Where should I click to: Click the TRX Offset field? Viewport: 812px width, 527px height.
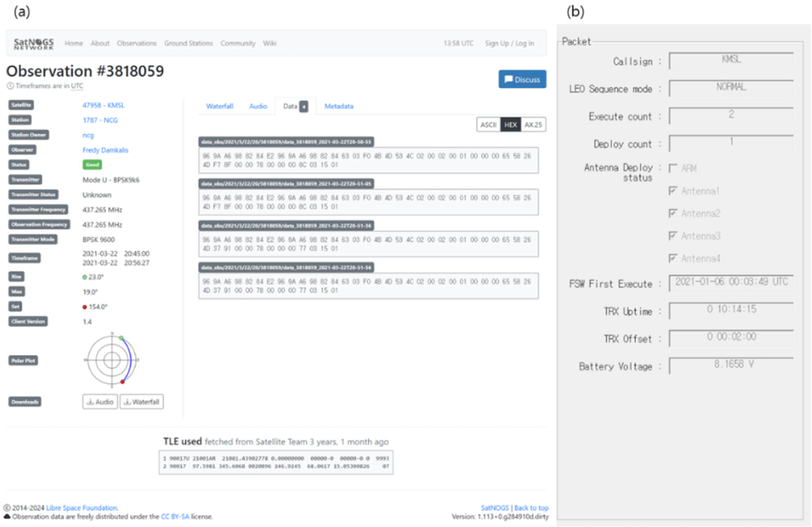coord(731,338)
